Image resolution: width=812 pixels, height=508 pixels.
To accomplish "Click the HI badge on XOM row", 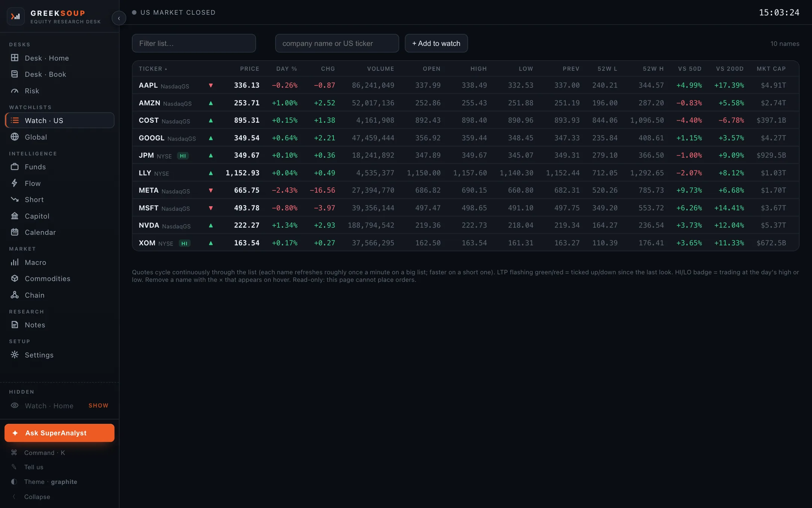I will [185, 243].
